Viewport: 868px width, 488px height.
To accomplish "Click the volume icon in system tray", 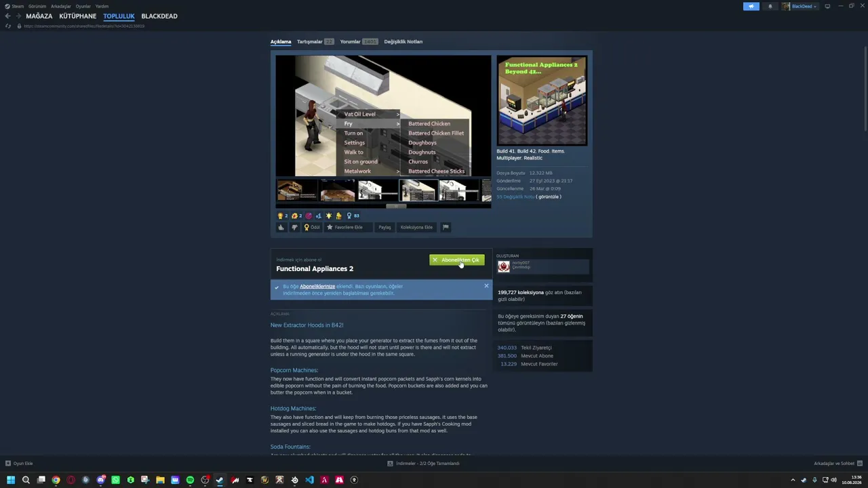I will click(x=833, y=480).
